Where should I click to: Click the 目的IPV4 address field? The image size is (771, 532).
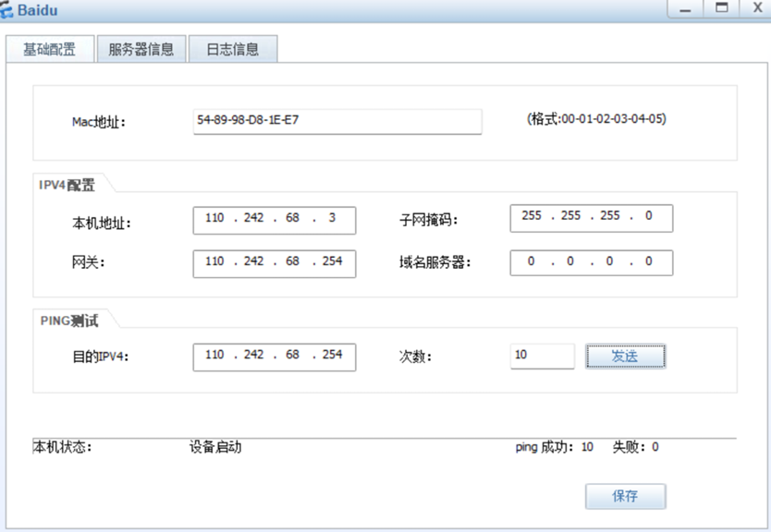[x=275, y=357]
